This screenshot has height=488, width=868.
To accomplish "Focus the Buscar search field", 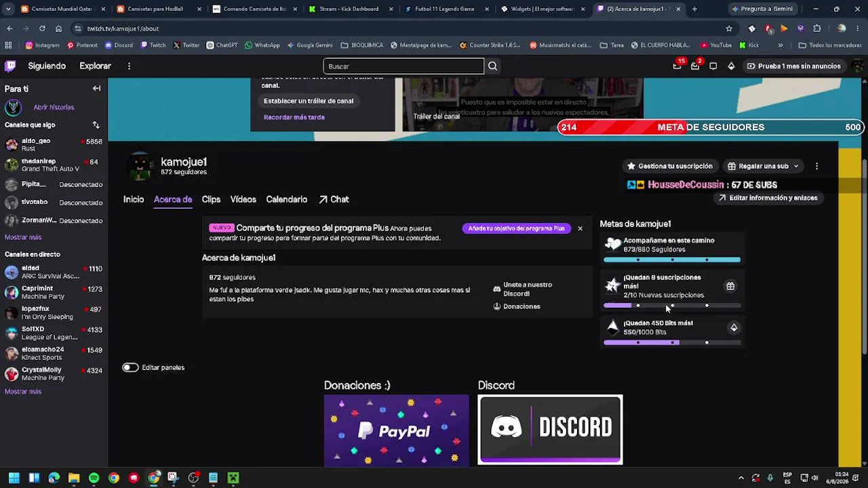I will [403, 66].
